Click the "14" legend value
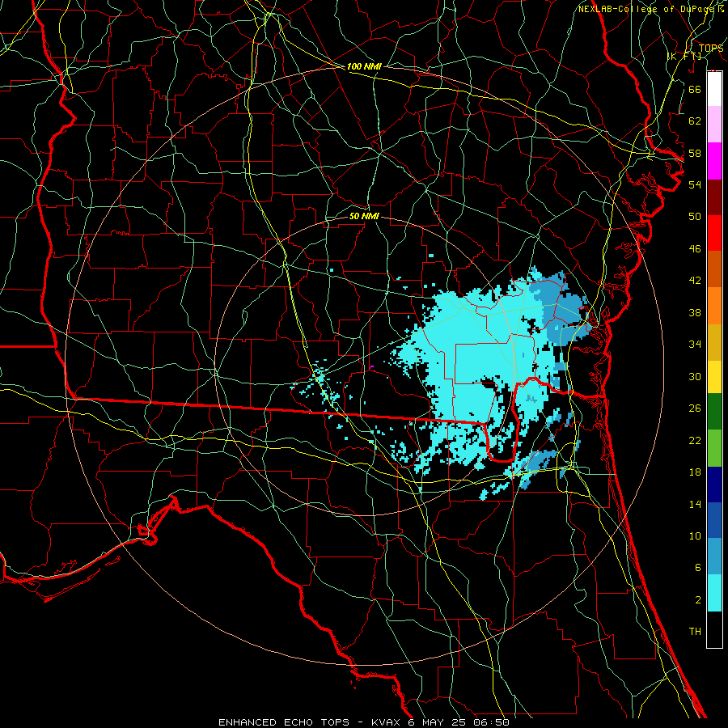Screen dimensions: 728x728 (x=695, y=504)
